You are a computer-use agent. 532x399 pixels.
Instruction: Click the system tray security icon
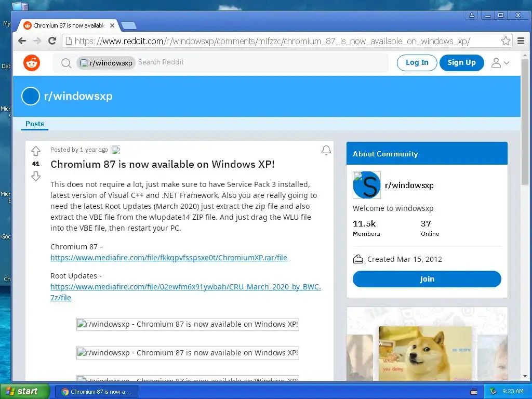tap(494, 391)
